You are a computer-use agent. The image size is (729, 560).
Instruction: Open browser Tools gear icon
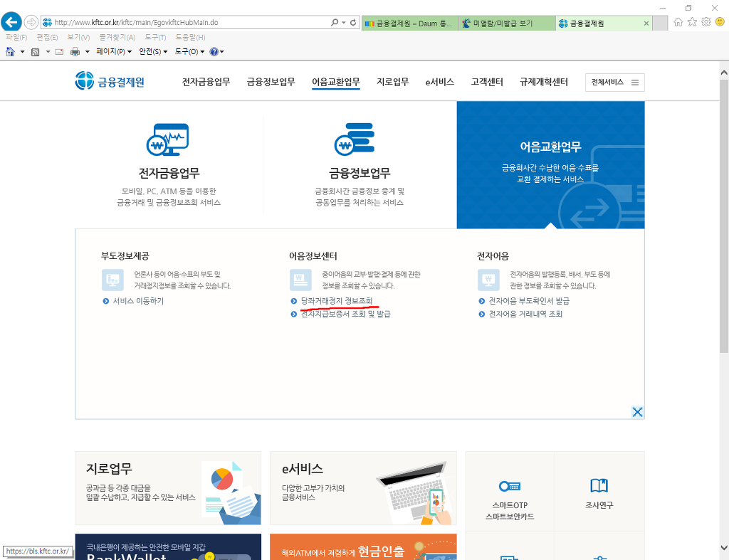(x=706, y=22)
